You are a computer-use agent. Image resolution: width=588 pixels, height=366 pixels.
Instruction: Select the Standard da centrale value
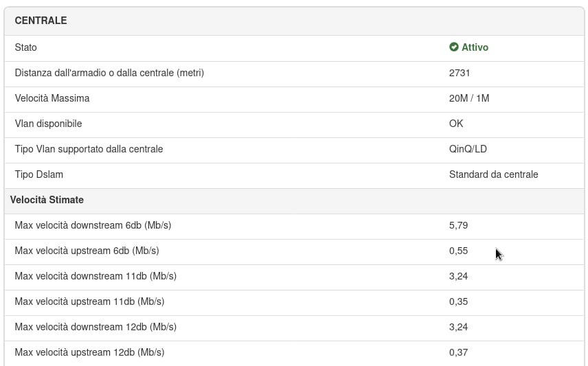(493, 174)
